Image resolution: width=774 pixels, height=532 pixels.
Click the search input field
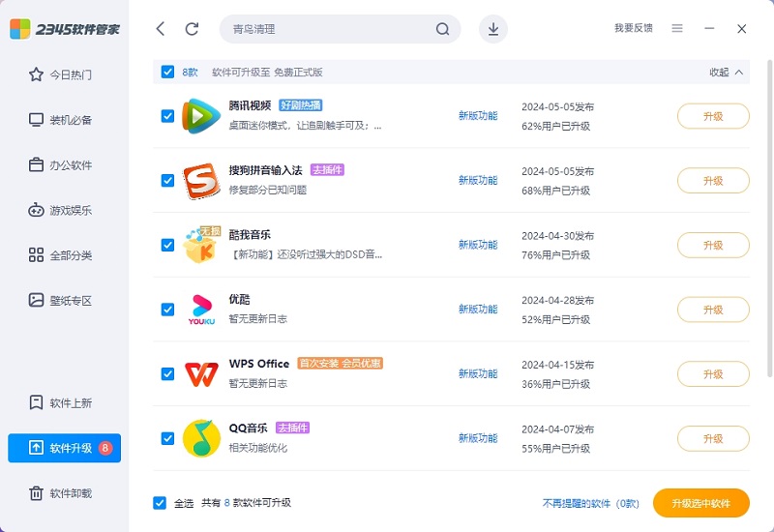329,29
